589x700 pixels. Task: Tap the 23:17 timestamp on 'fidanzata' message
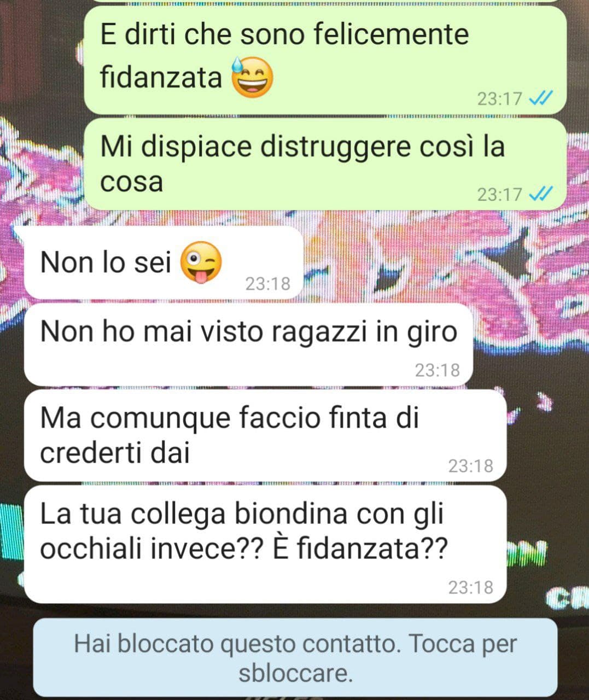point(500,99)
